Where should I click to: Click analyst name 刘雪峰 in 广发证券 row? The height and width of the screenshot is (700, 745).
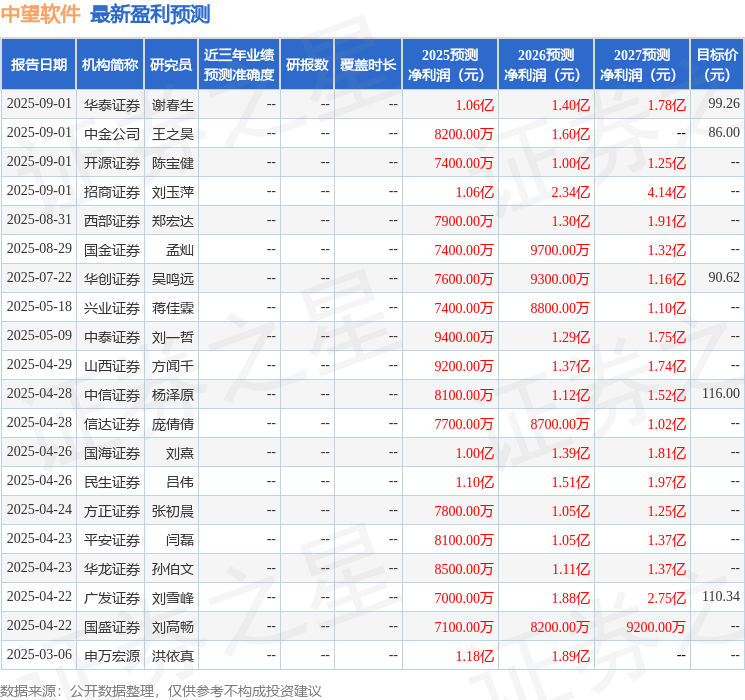click(x=173, y=598)
